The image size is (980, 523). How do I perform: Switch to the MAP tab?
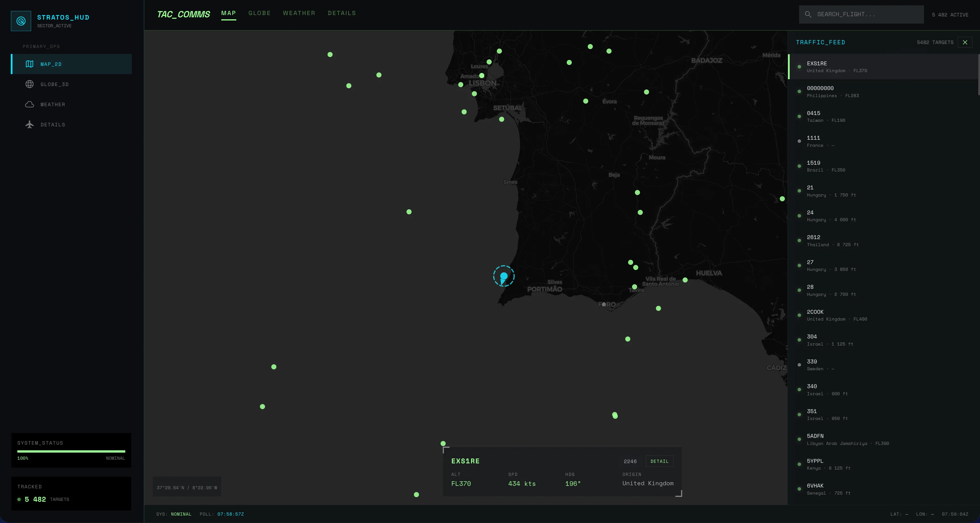[x=229, y=13]
